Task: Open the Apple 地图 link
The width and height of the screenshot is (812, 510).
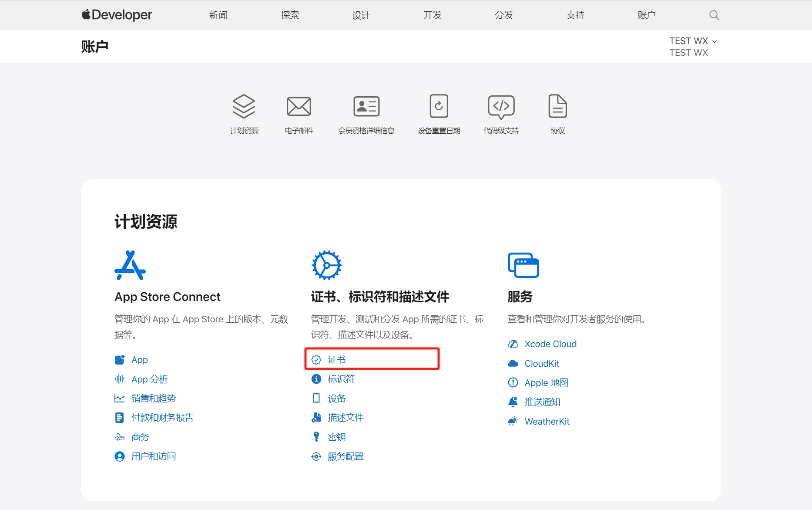Action: pos(547,382)
